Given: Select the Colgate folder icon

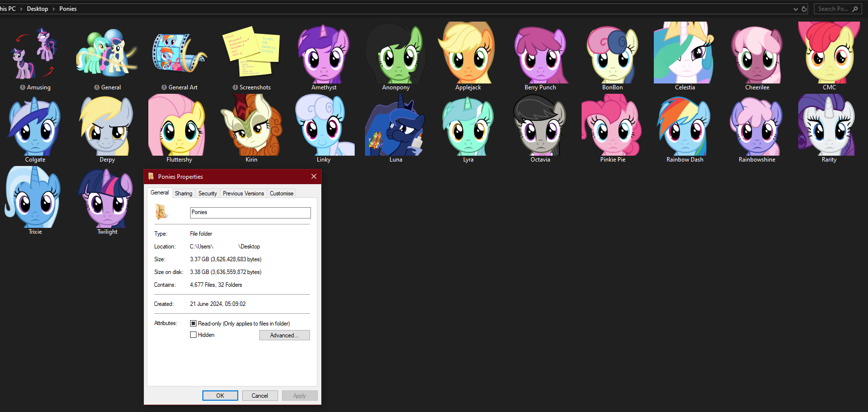Looking at the screenshot, I should tap(35, 126).
